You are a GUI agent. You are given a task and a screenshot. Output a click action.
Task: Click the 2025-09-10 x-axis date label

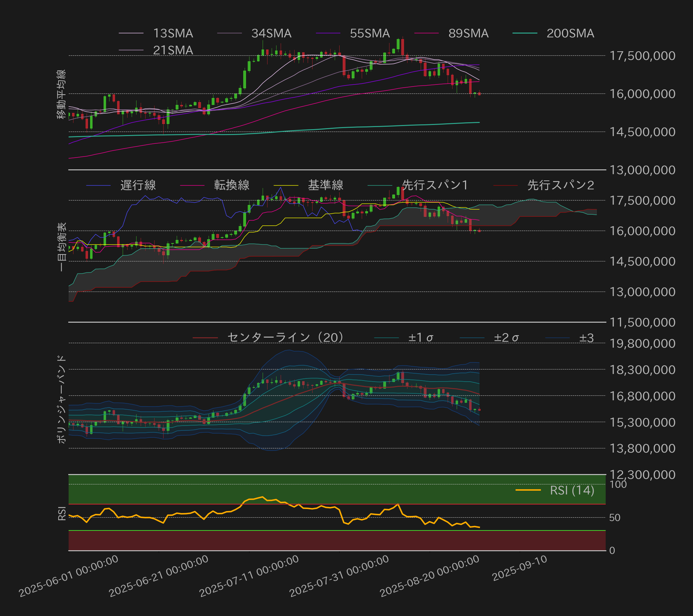click(520, 568)
